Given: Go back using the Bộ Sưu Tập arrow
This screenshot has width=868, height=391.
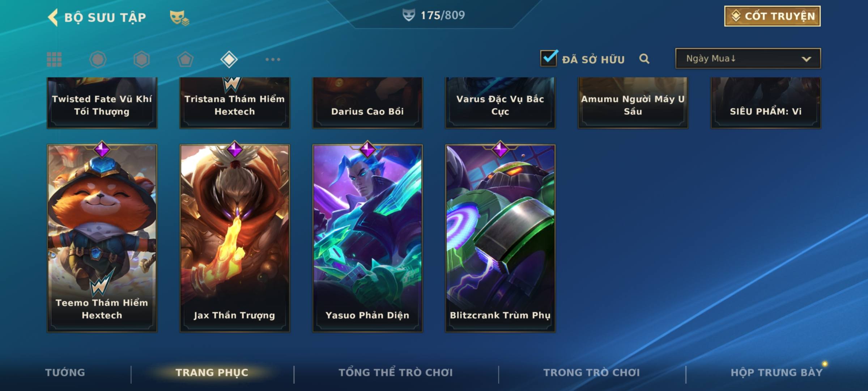Looking at the screenshot, I should (x=53, y=17).
